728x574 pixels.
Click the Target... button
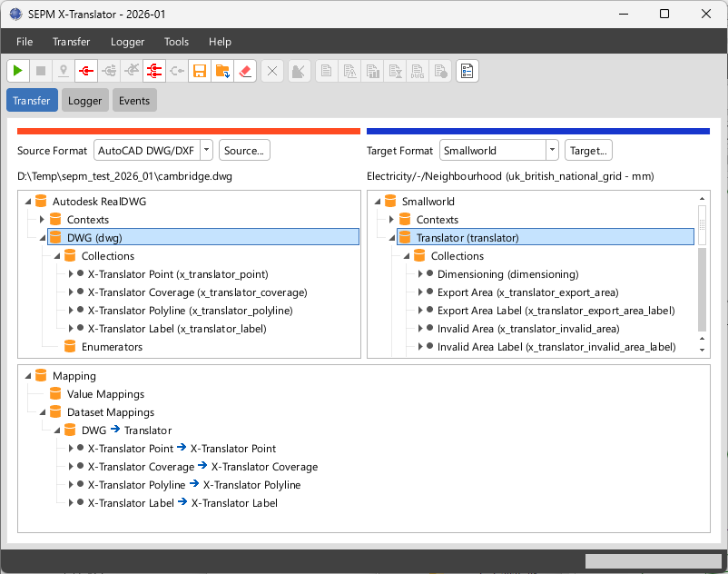click(588, 150)
